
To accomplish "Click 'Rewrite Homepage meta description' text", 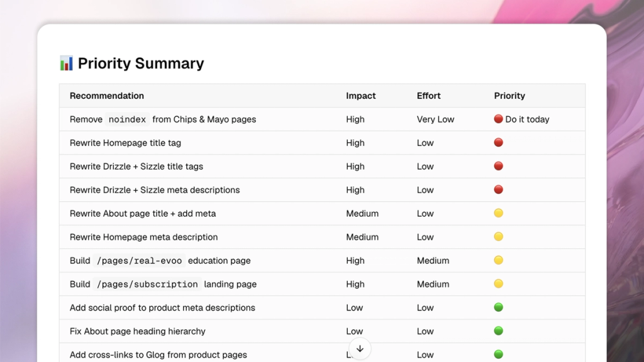I will point(144,237).
